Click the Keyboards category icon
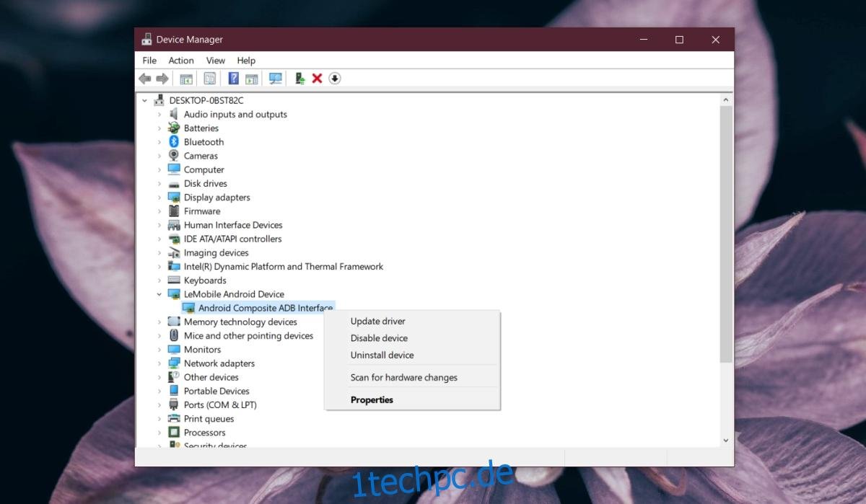The height and width of the screenshot is (504, 866). (174, 280)
